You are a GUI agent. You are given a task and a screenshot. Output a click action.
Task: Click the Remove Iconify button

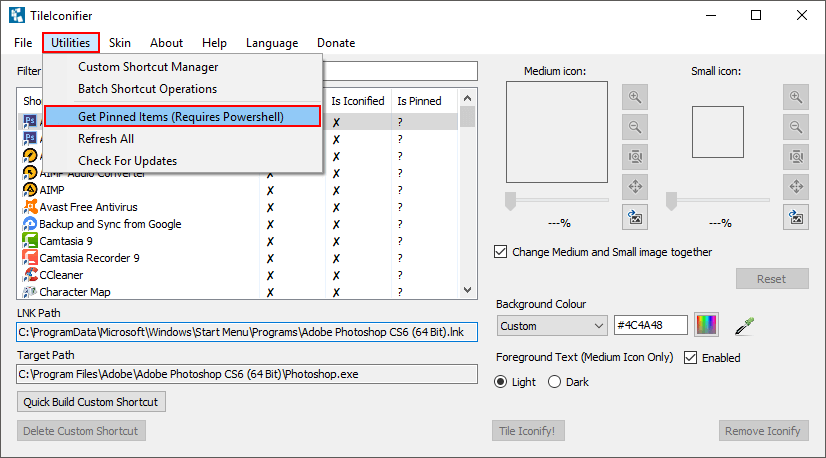pyautogui.click(x=763, y=431)
